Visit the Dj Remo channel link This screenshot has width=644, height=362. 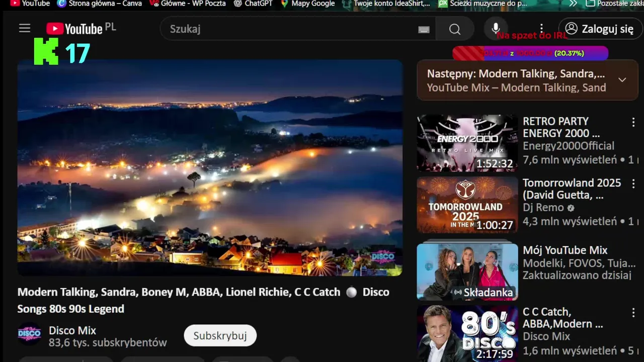pyautogui.click(x=543, y=208)
